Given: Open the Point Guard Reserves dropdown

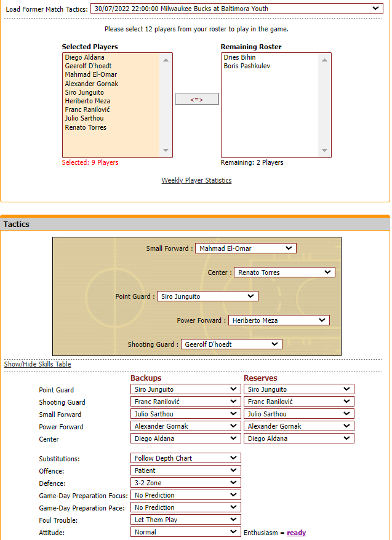Looking at the screenshot, I should click(299, 389).
